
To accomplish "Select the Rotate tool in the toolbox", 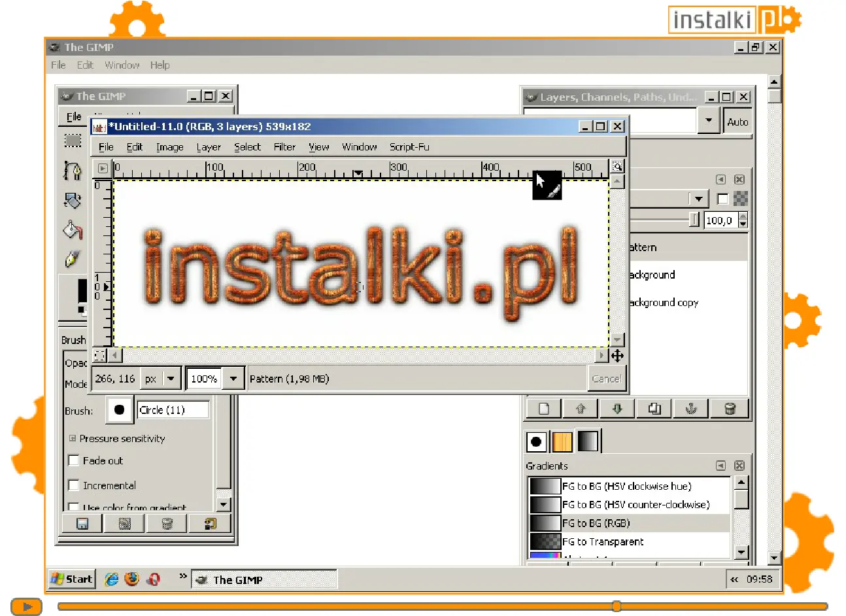I will [x=73, y=201].
